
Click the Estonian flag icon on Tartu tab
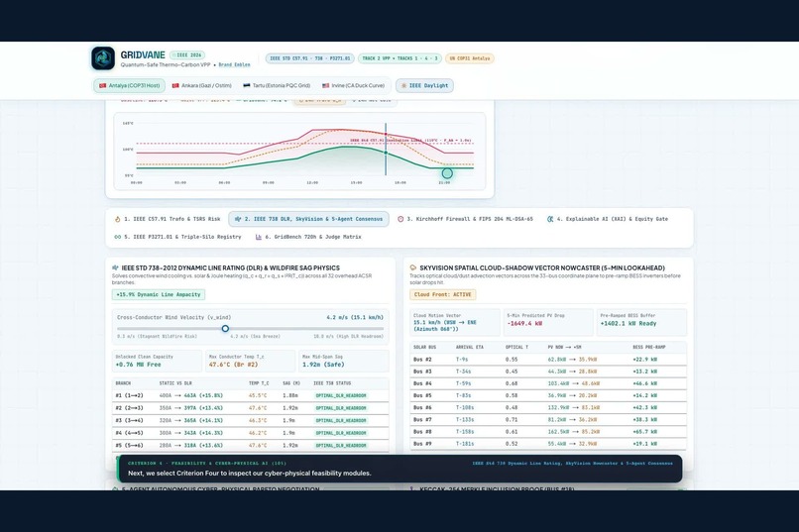[247, 85]
